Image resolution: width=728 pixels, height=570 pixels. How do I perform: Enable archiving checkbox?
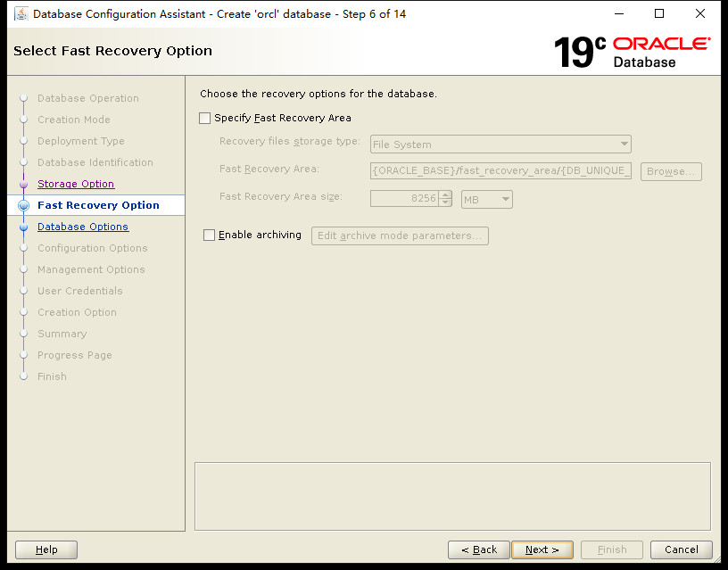(210, 235)
